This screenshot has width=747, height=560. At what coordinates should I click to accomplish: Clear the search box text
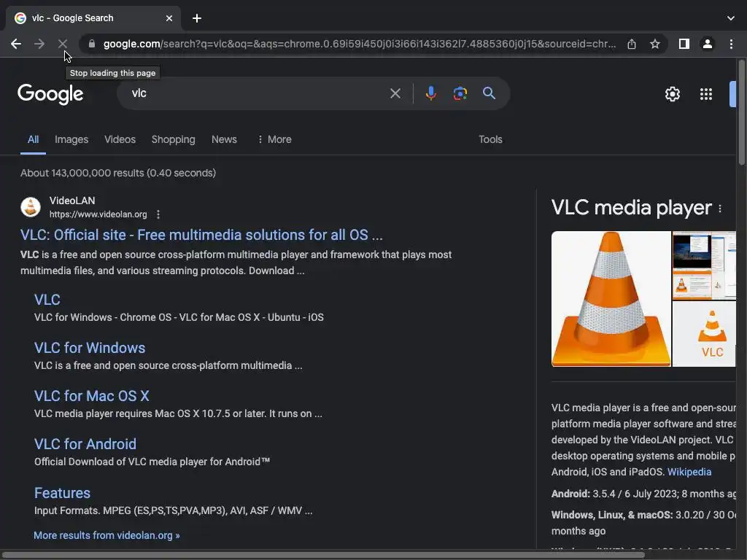coord(395,93)
